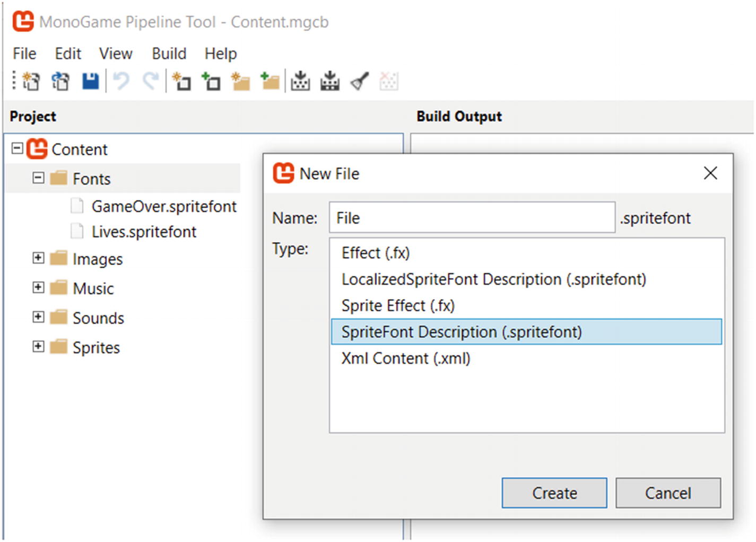The width and height of the screenshot is (756, 542).
Task: Expand the Images folder node
Action: click(38, 258)
